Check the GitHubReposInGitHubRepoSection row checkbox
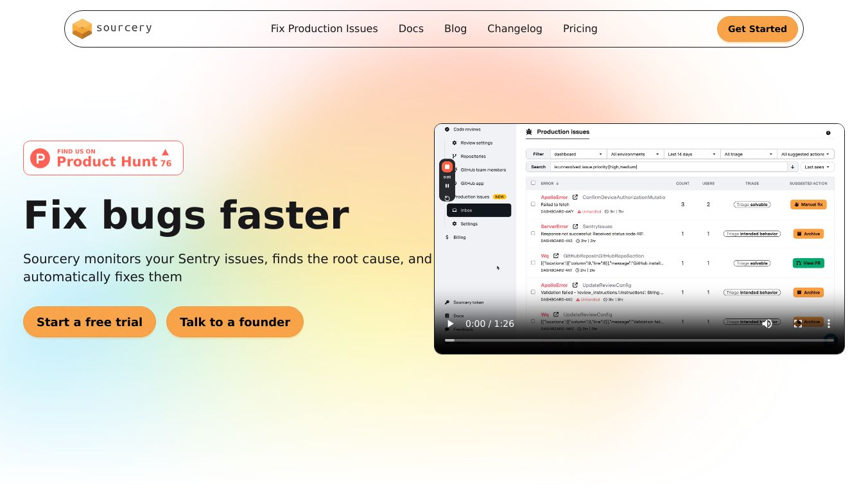The height and width of the screenshot is (488, 868). point(533,263)
